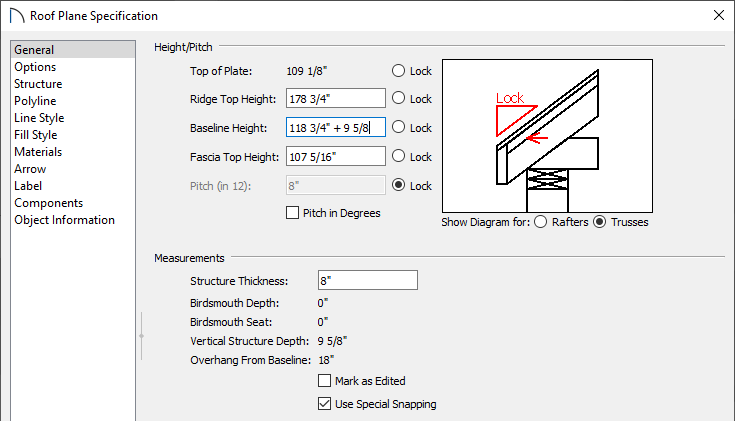
Task: Switch to the Polyline panel
Action: coord(35,101)
